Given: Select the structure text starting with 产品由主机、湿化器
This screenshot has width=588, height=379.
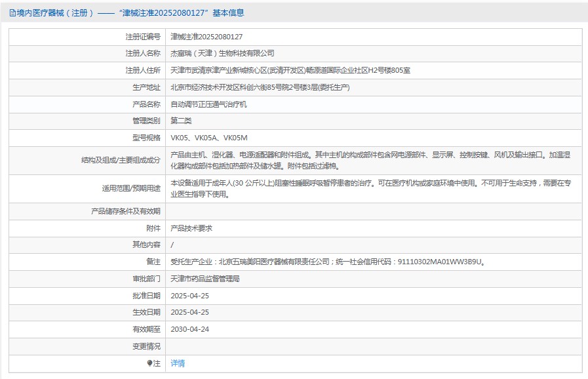Looking at the screenshot, I should pyautogui.click(x=370, y=160).
